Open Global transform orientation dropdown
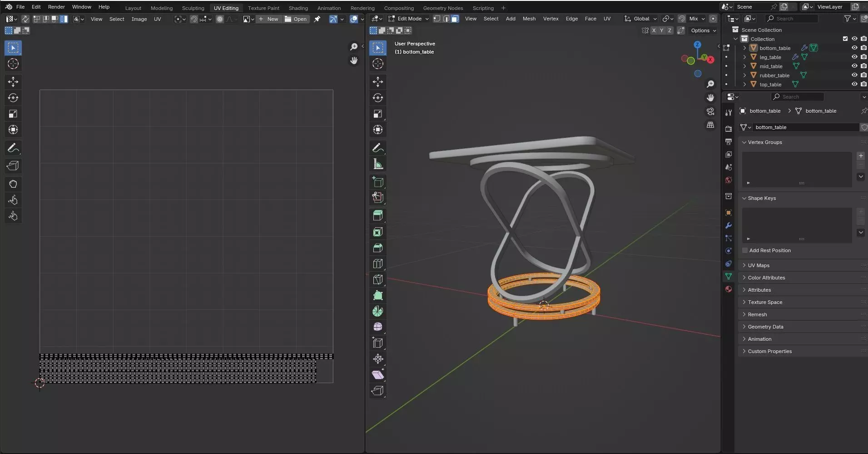 click(641, 19)
